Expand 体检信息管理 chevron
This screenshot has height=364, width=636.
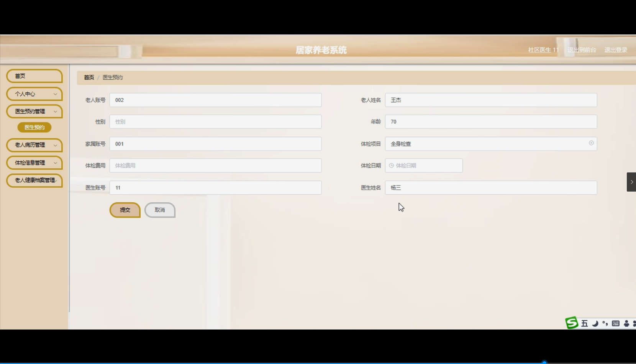55,163
